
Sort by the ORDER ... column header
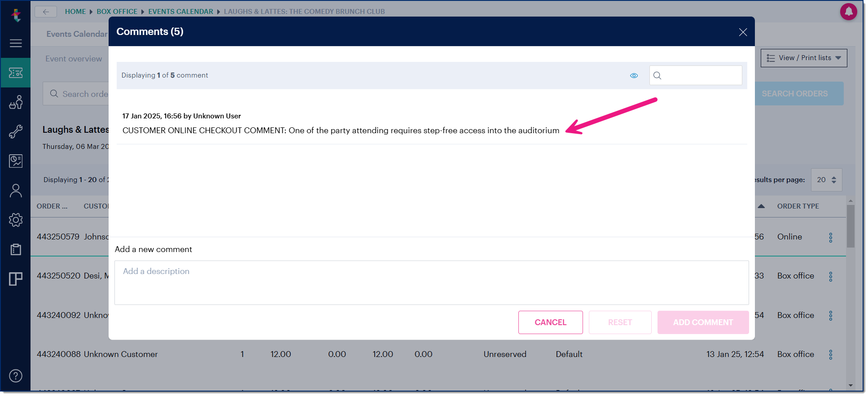(x=52, y=206)
